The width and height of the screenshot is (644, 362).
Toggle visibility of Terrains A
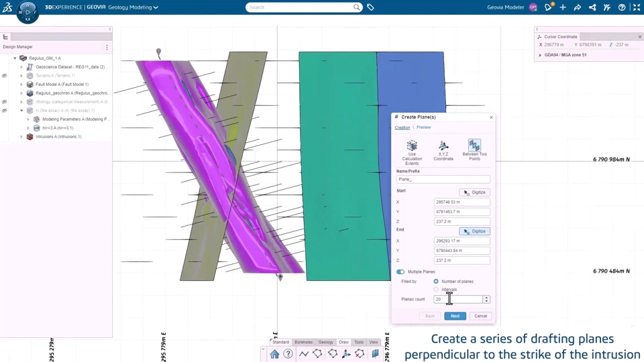click(x=5, y=76)
